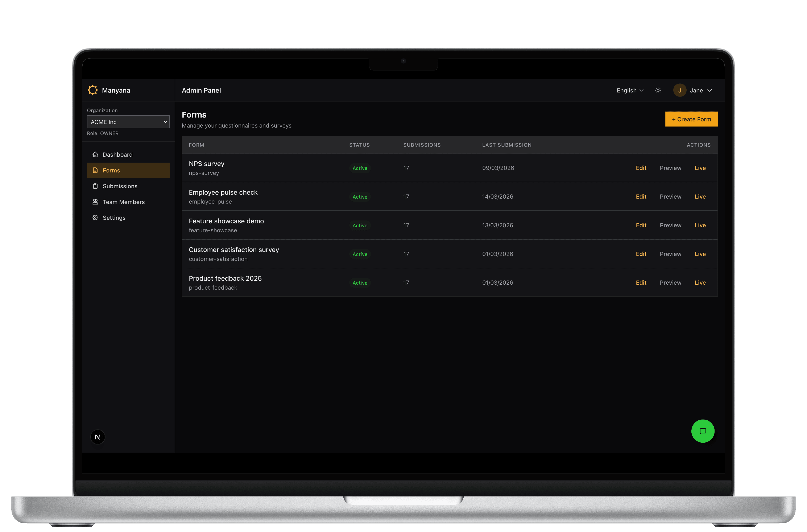807x532 pixels.
Task: Click Jane's avatar circle in the header
Action: [680, 90]
